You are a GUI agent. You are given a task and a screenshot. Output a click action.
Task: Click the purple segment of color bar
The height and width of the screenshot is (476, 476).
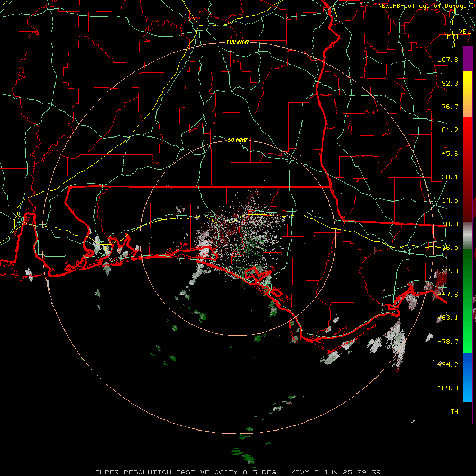coord(467,59)
